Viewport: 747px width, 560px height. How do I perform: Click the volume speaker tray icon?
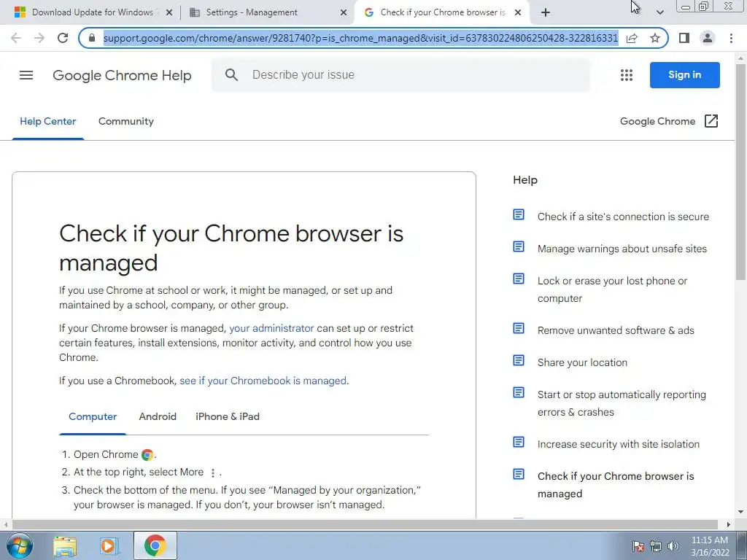tap(673, 546)
